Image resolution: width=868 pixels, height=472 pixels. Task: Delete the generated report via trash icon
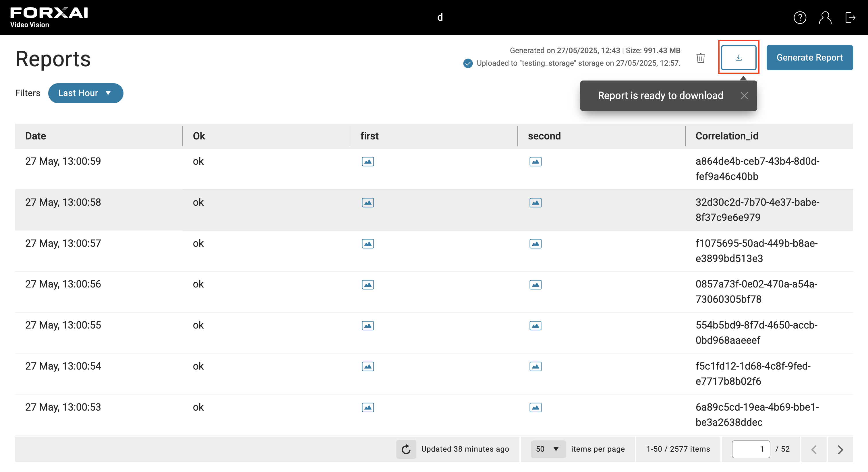coord(701,58)
